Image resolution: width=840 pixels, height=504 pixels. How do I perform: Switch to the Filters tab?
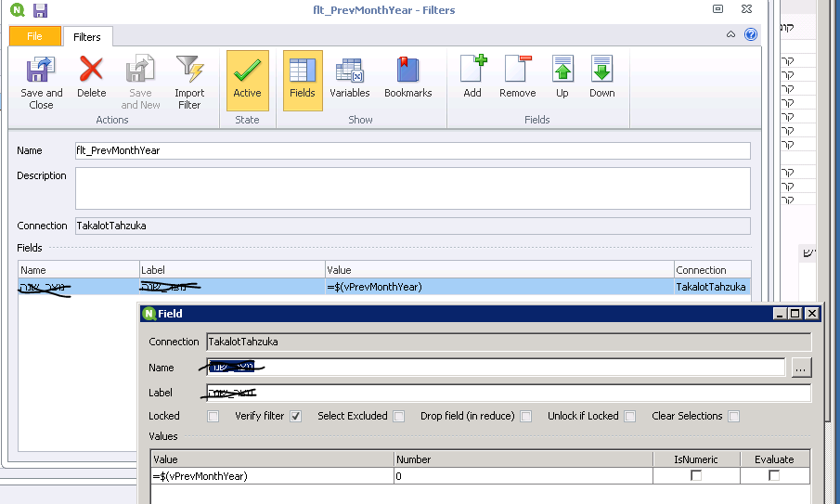click(x=87, y=37)
